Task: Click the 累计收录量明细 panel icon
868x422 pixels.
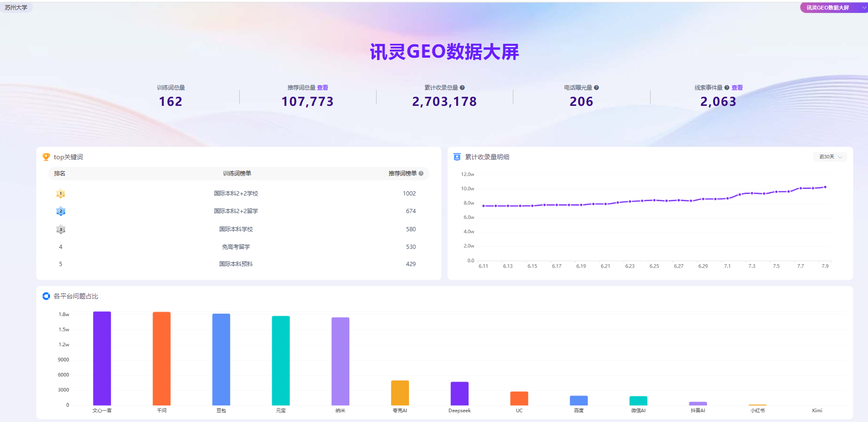Action: point(457,157)
